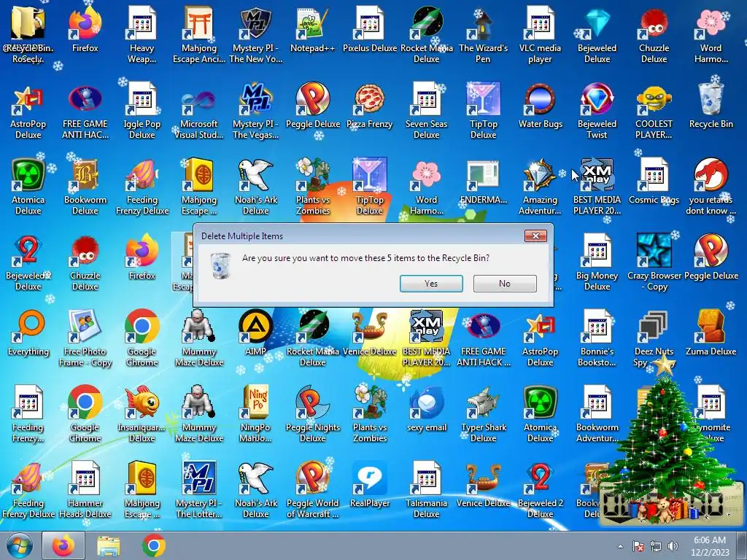Select the NingPo MahJong desktop icon
Screen dimensions: 747x560
[256, 414]
